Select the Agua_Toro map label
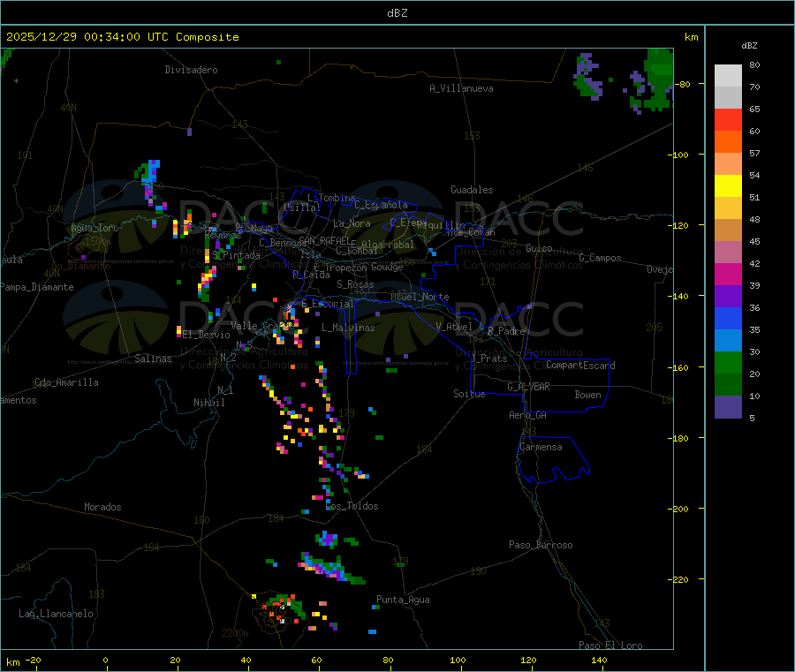Viewport: 795px width, 672px height. [x=95, y=228]
